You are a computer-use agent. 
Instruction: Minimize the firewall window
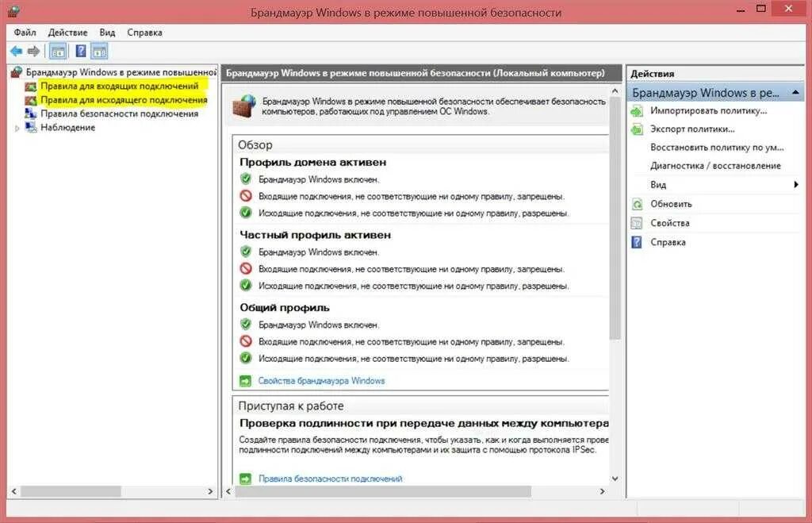coord(741,9)
